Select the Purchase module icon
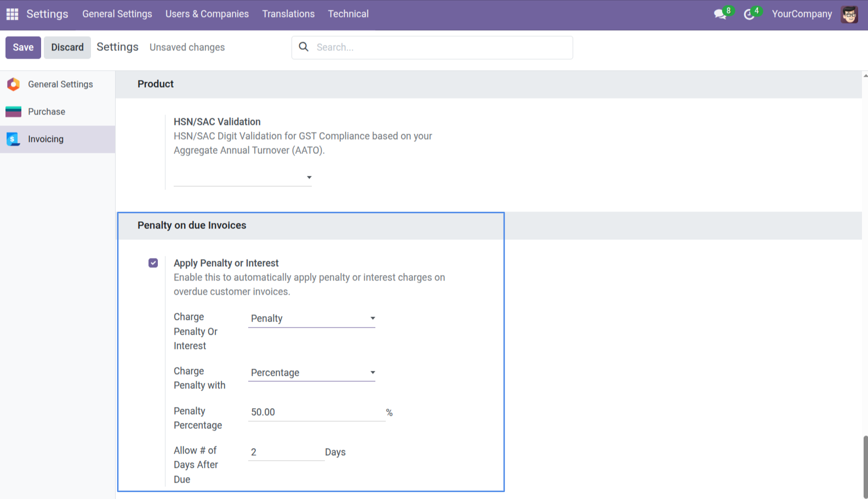Screen dimensions: 868x499 (x=13, y=112)
